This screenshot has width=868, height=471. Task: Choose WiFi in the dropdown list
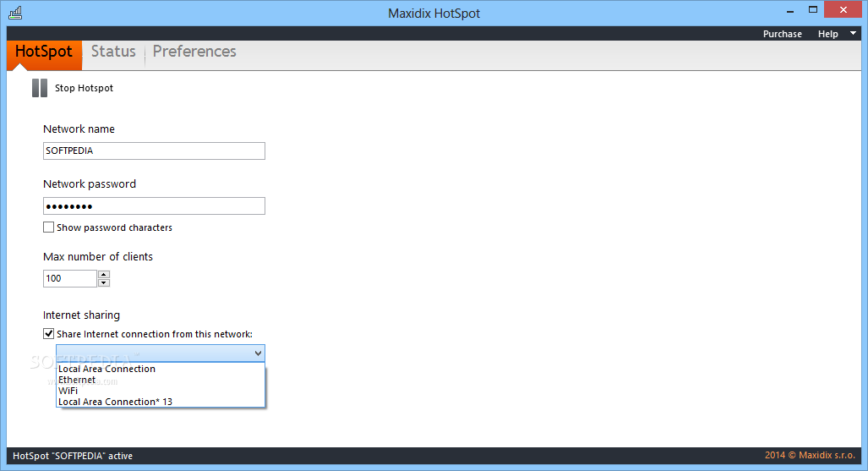[161, 391]
